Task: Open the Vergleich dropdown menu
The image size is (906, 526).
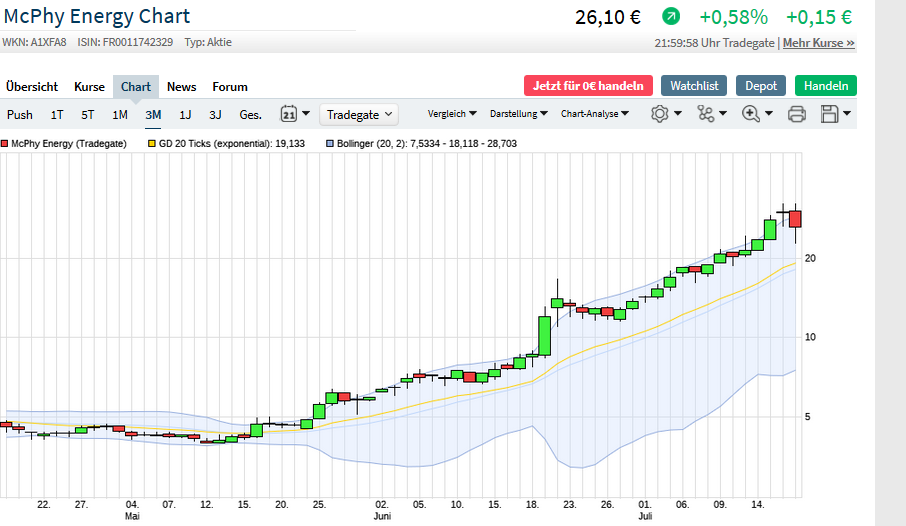Action: 452,114
